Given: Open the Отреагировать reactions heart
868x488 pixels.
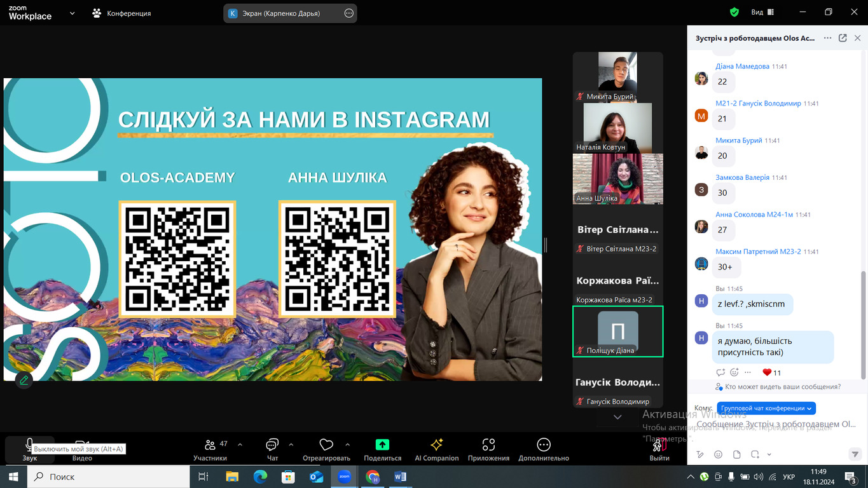Looking at the screenshot, I should (326, 449).
